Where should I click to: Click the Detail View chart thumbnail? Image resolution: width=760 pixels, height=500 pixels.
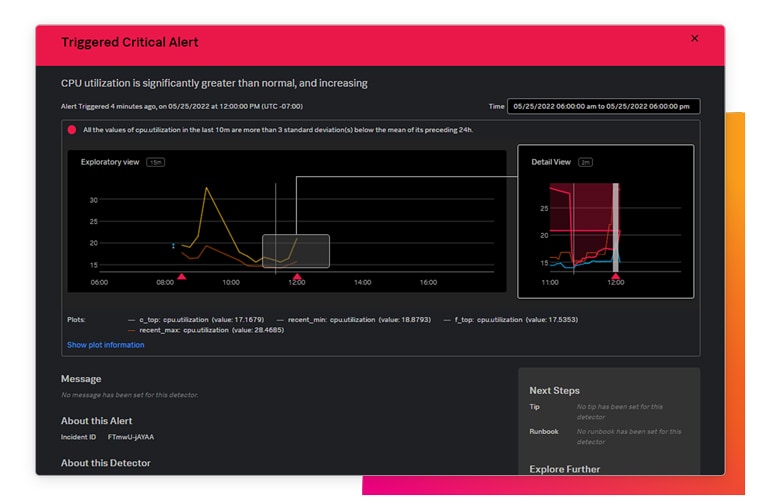[605, 222]
